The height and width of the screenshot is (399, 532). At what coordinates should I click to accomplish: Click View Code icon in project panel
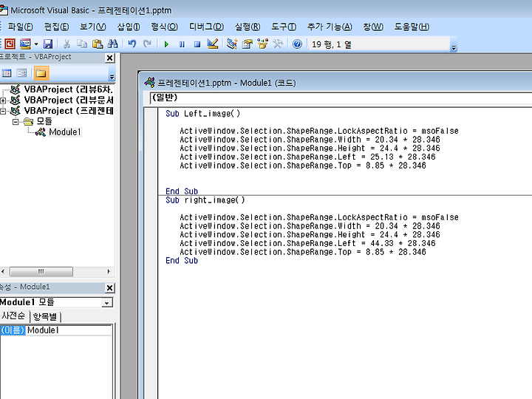[7, 73]
